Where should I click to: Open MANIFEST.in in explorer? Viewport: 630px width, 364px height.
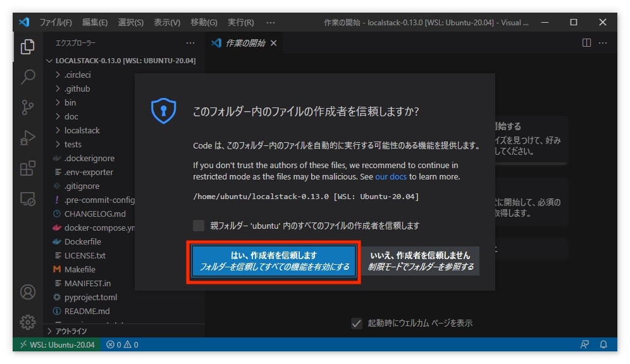[87, 283]
